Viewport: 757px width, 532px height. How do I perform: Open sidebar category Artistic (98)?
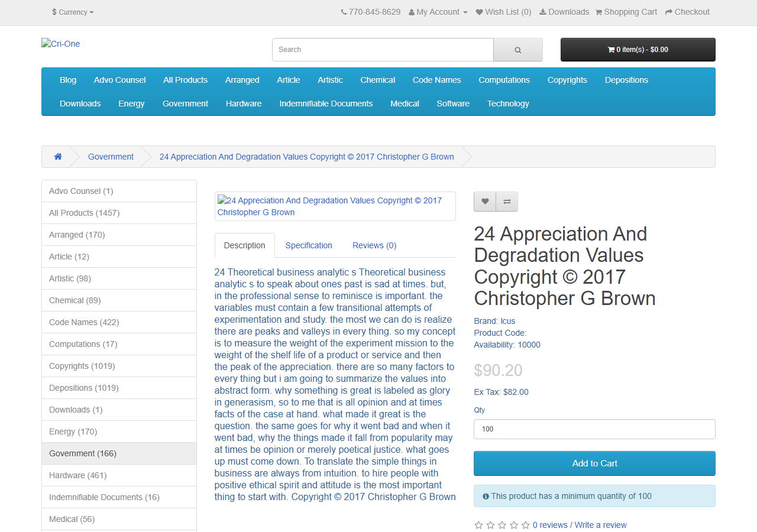point(119,278)
